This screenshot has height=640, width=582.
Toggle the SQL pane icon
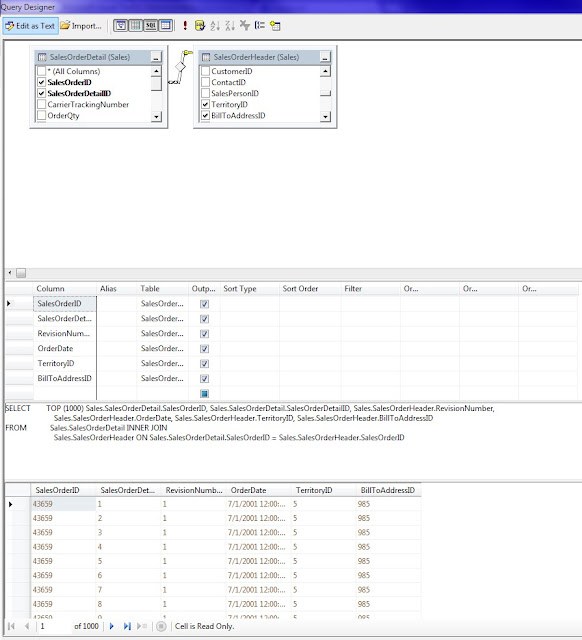click(151, 26)
